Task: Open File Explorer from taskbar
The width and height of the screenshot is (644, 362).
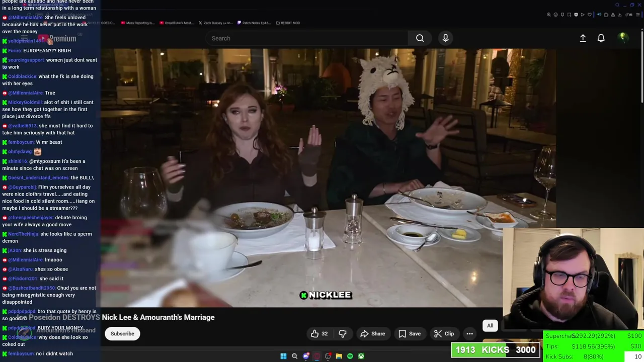Action: [339, 356]
